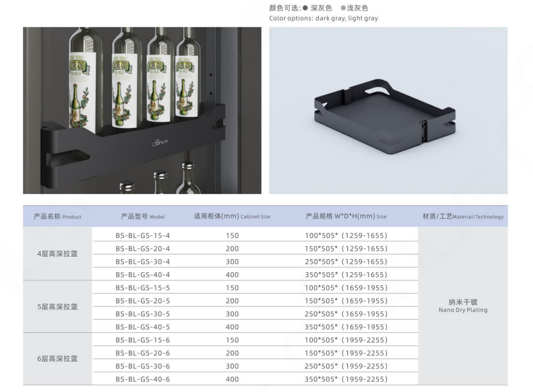533x392 pixels.
Task: Click size '350*505* (1259-1655)'
Action: 346,275
